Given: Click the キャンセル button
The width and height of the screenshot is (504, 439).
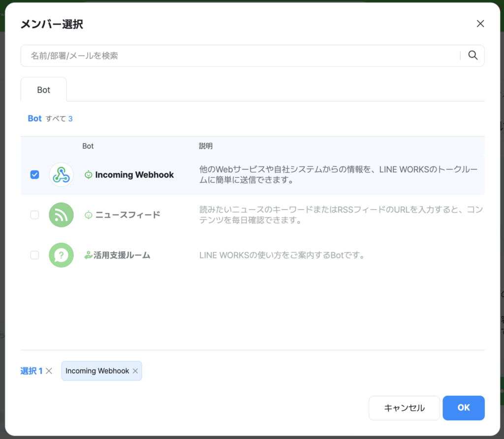Looking at the screenshot, I should tap(405, 408).
